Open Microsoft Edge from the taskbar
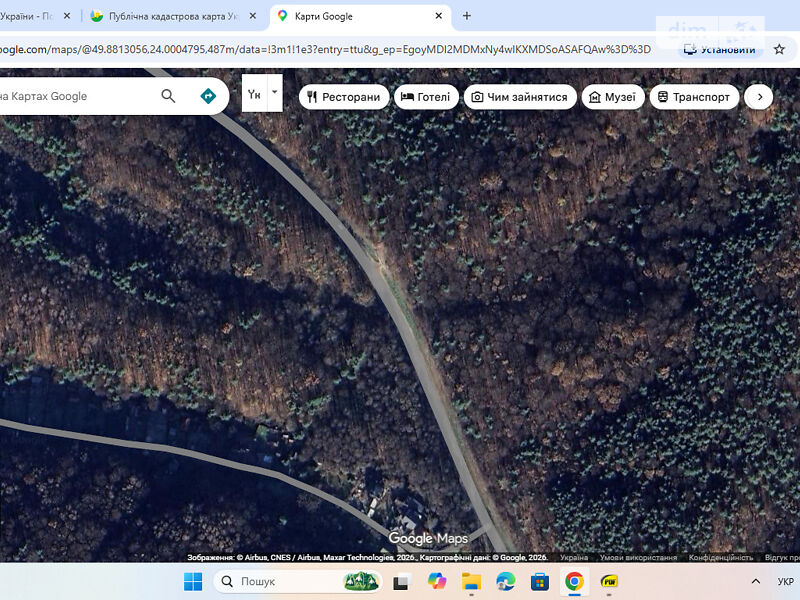The height and width of the screenshot is (600, 800). [x=505, y=581]
